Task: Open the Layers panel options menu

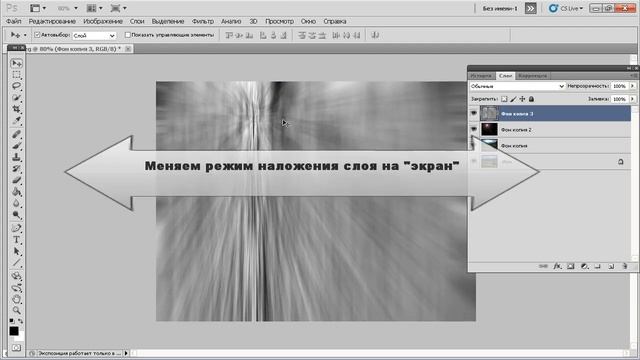Action: 633,76
